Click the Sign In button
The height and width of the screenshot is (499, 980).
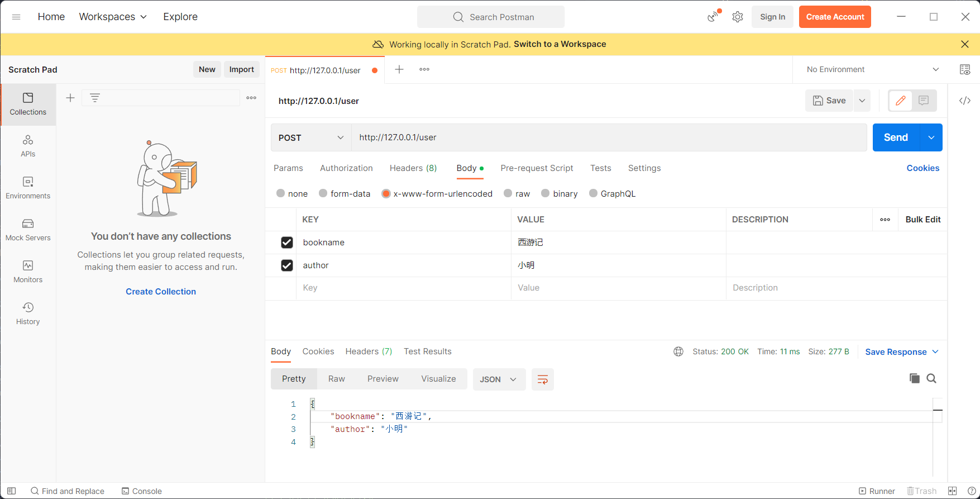772,17
